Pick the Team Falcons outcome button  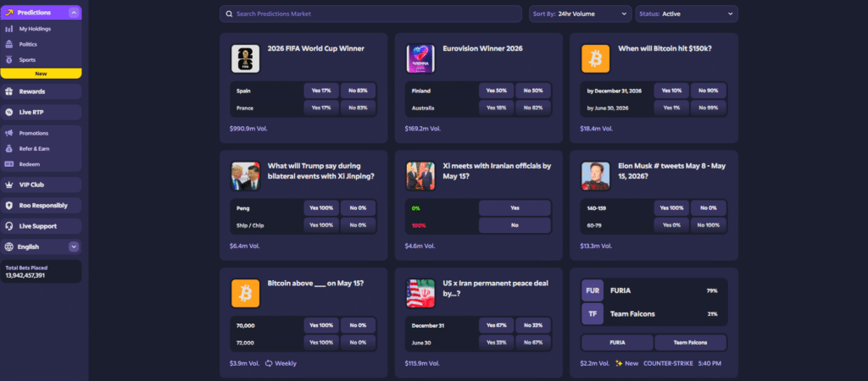tap(690, 342)
